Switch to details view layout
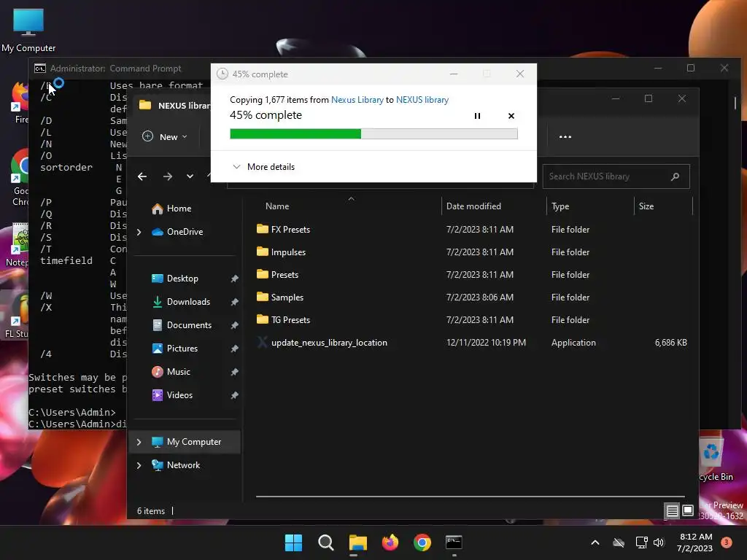Image resolution: width=747 pixels, height=560 pixels. [672, 511]
